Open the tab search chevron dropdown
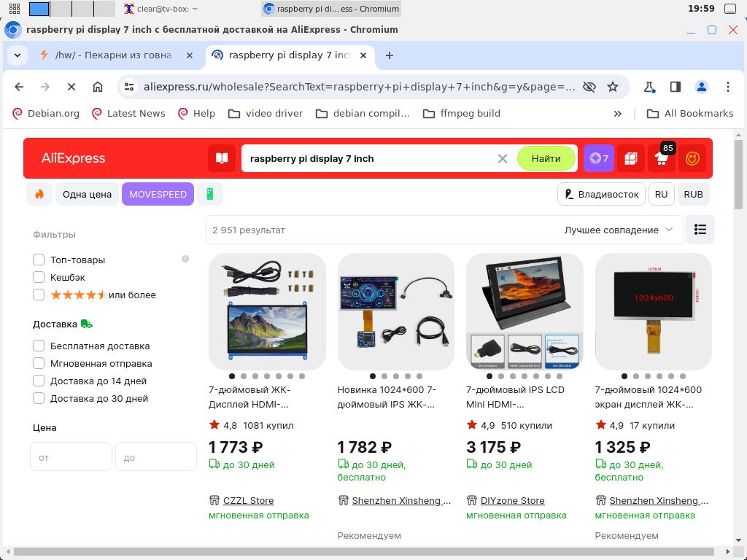 pyautogui.click(x=18, y=55)
